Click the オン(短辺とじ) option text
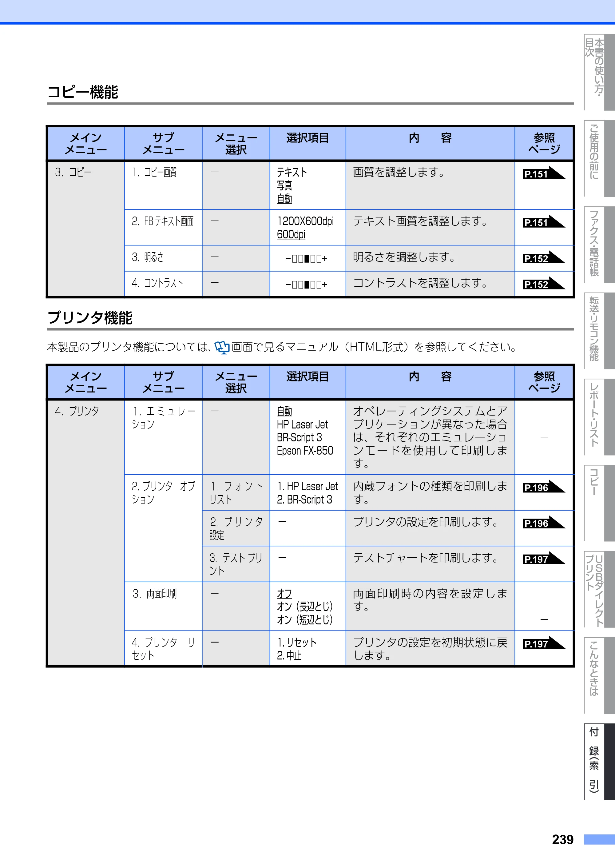 click(305, 619)
